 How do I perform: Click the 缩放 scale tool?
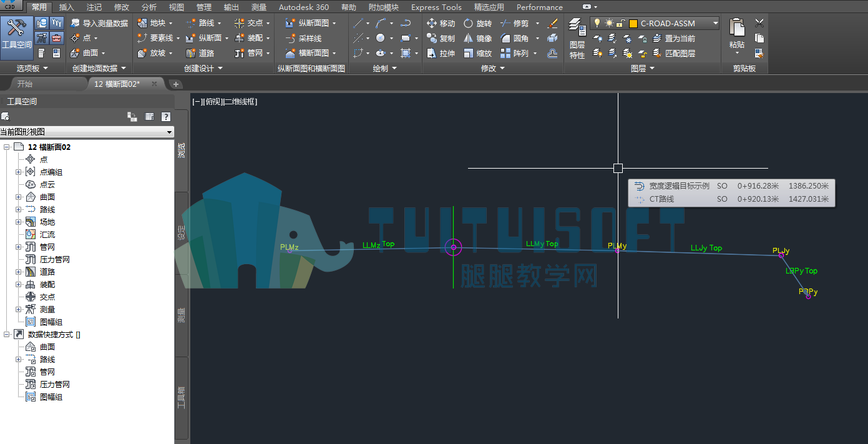click(x=477, y=53)
